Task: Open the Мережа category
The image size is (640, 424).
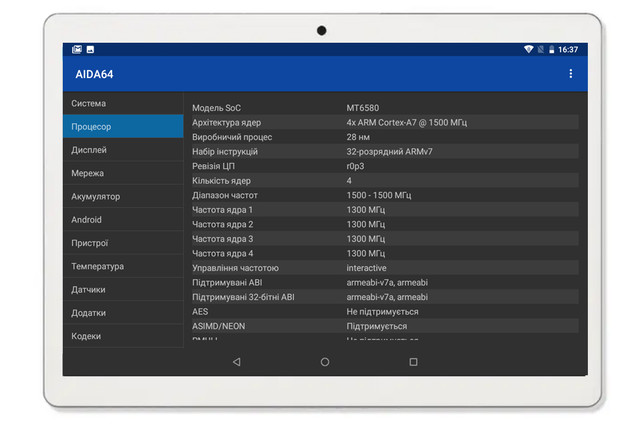Action: (x=123, y=173)
